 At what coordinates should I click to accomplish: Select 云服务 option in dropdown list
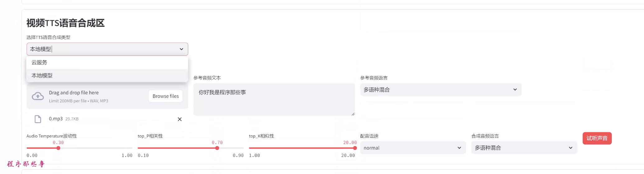pyautogui.click(x=40, y=62)
